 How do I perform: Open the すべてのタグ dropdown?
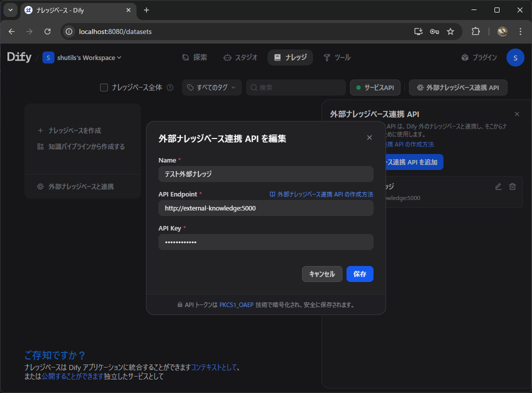211,87
